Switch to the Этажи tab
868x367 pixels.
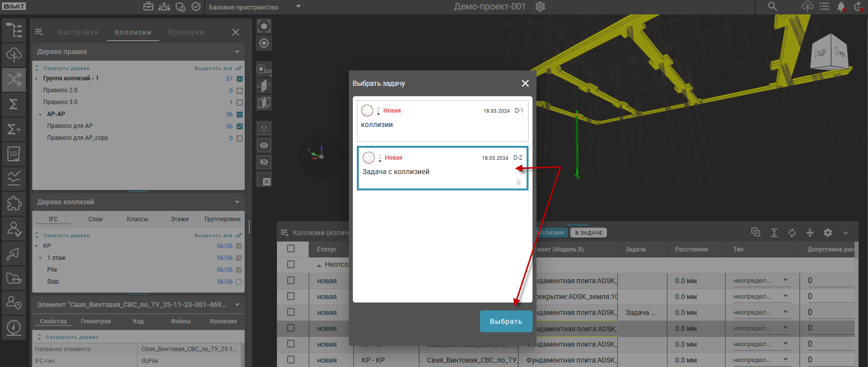point(179,219)
